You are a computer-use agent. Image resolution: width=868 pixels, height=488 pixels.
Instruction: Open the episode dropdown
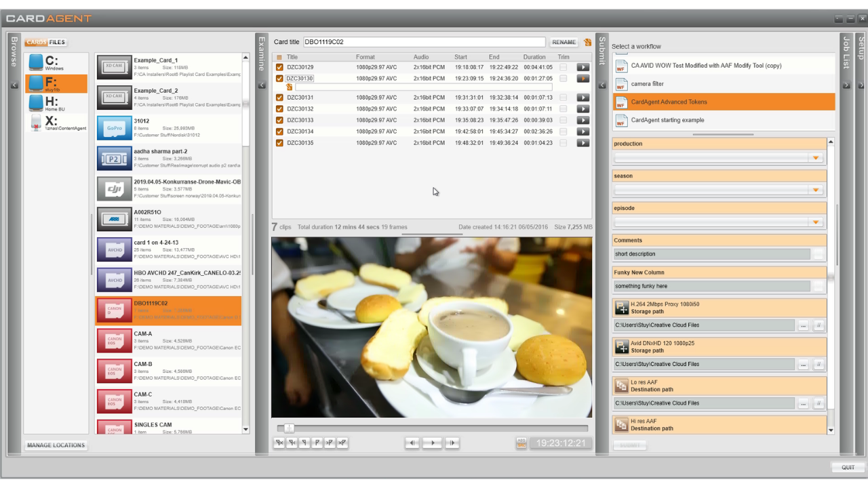(816, 222)
